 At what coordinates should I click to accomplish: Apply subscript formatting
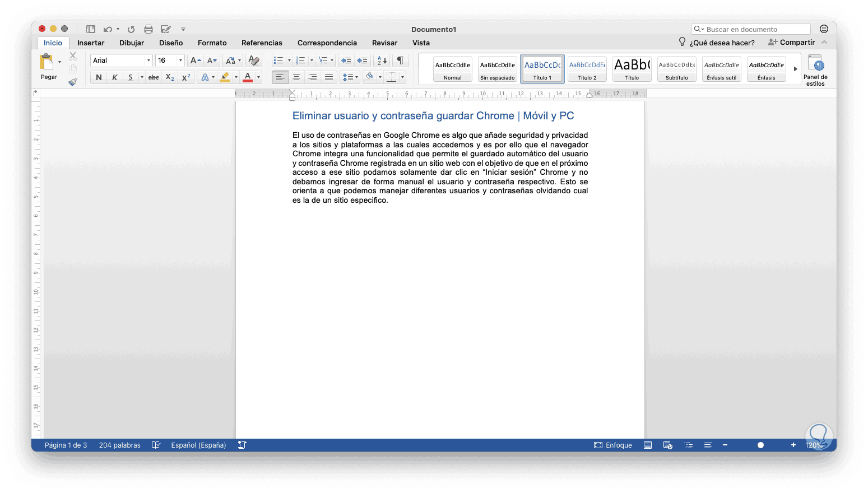pyautogui.click(x=170, y=77)
